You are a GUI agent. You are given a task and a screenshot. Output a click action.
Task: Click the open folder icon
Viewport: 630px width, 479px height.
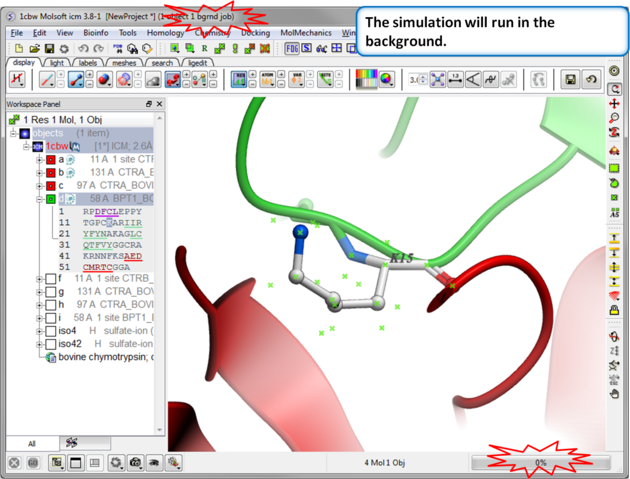pos(34,48)
